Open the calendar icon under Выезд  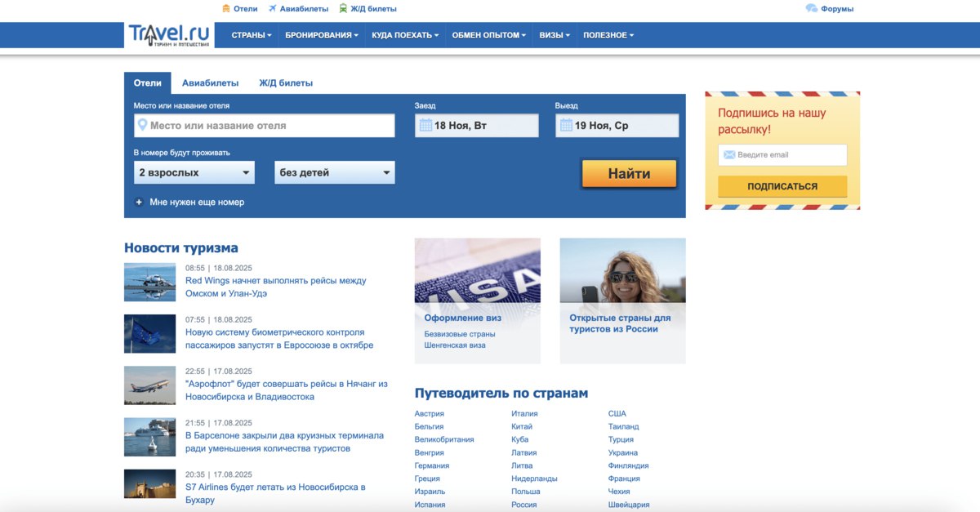click(567, 125)
